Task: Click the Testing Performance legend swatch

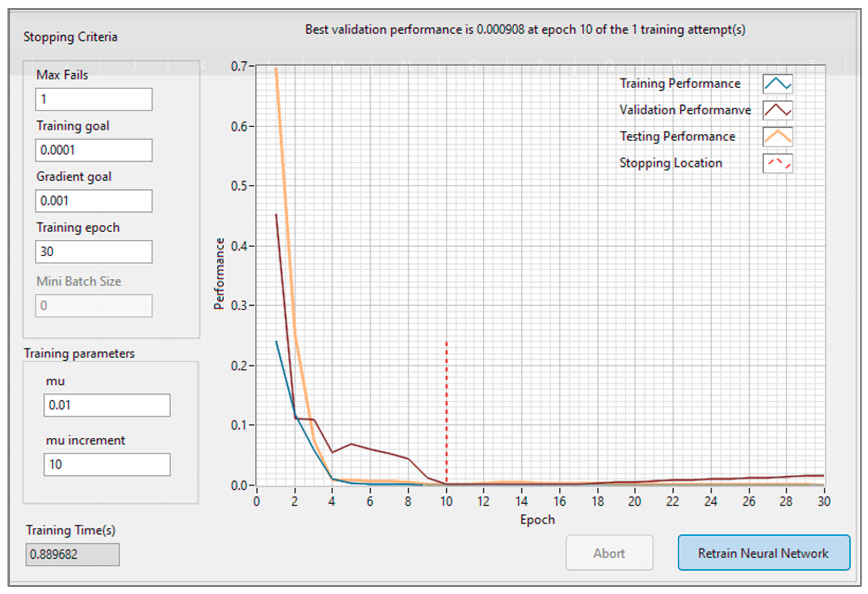Action: click(777, 137)
